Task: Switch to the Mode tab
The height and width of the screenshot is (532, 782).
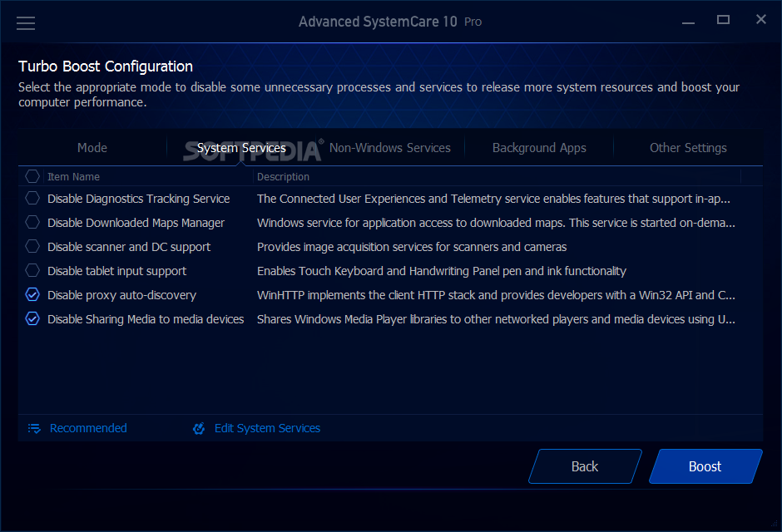Action: pos(92,148)
